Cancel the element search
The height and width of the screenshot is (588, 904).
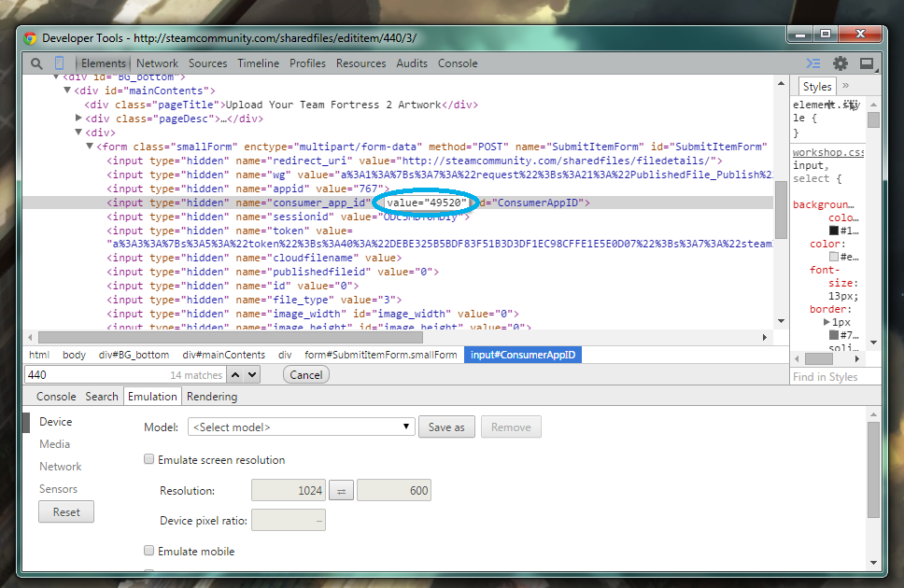pos(306,374)
